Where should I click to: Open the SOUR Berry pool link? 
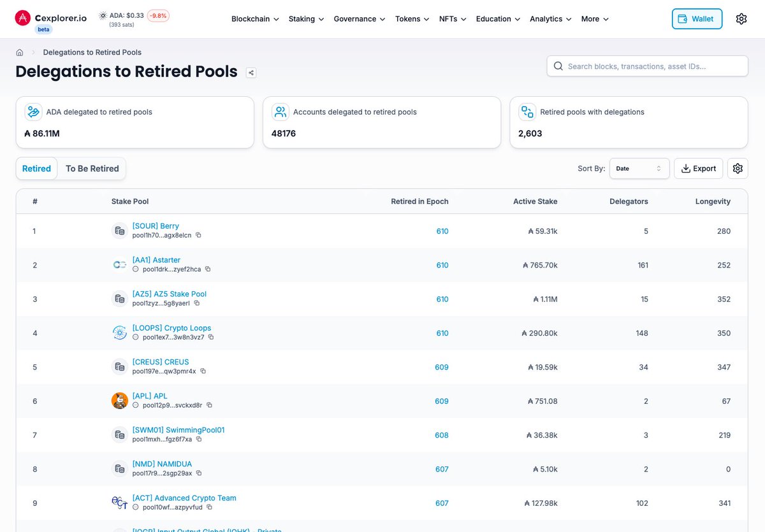[x=156, y=226]
